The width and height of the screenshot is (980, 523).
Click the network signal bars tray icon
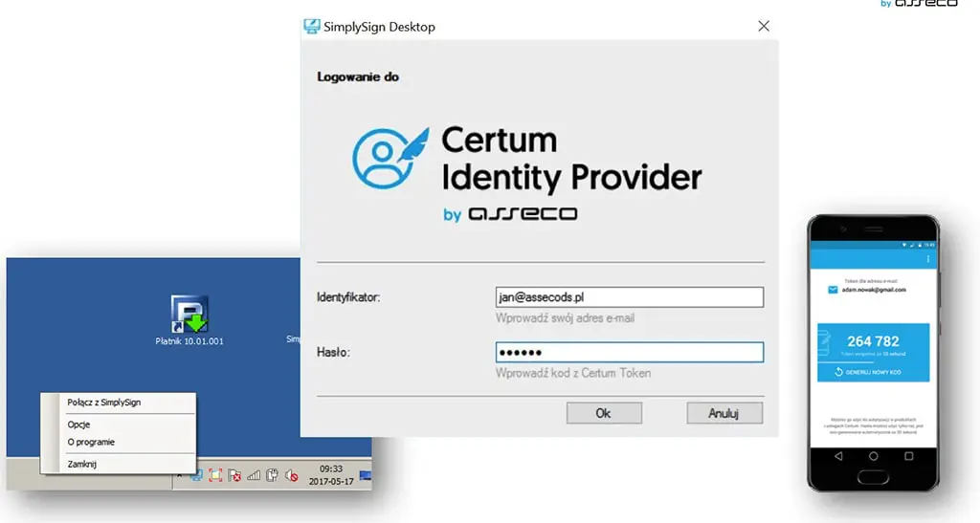(x=253, y=475)
